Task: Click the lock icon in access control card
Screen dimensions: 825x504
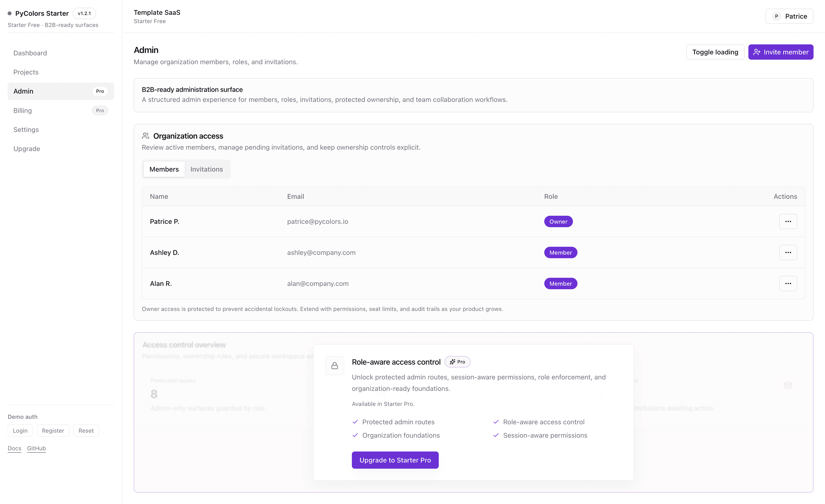Action: coord(334,365)
